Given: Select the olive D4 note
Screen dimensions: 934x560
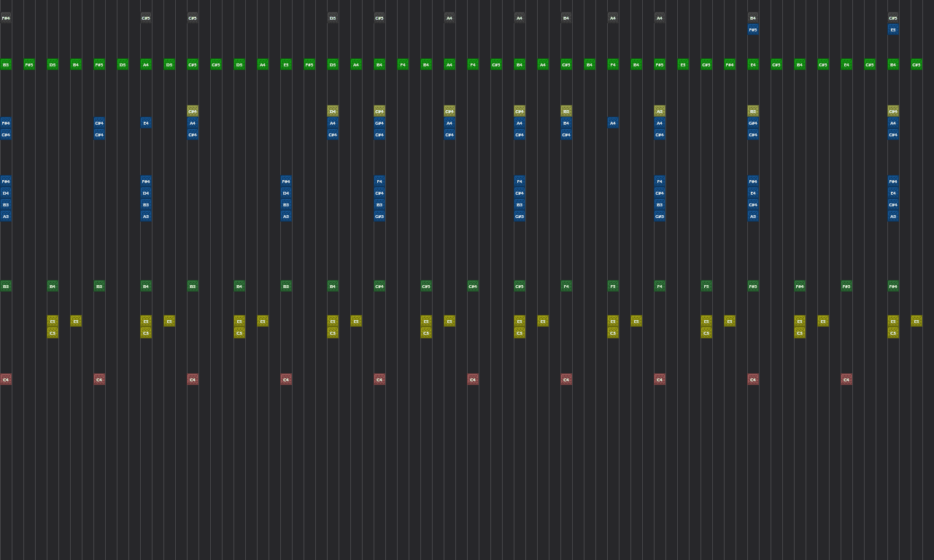Looking at the screenshot, I should click(333, 111).
